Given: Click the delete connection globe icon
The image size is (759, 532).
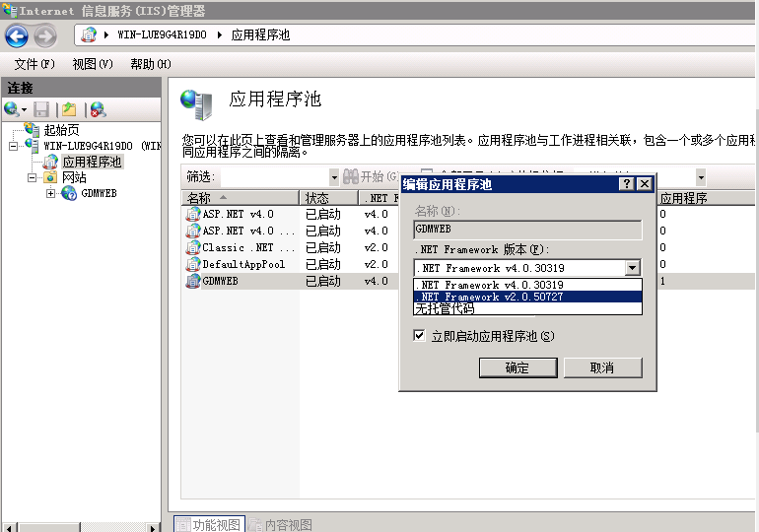Looking at the screenshot, I should 98,109.
